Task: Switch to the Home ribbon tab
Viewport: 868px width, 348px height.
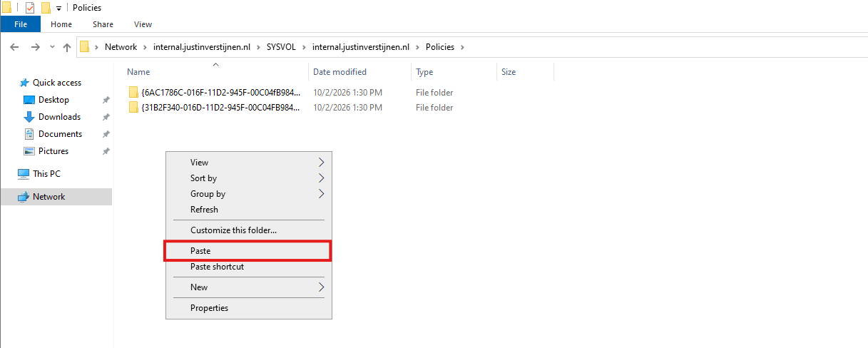Action: pos(61,24)
